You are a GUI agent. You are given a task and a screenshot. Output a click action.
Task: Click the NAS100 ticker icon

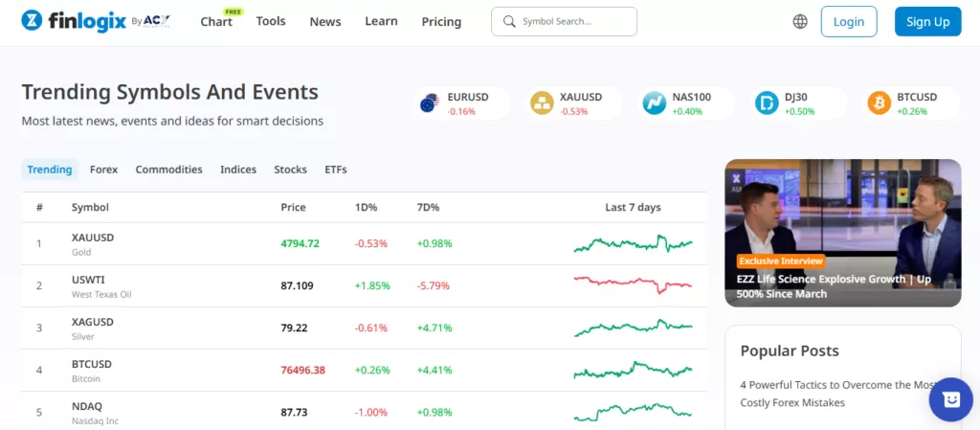655,103
